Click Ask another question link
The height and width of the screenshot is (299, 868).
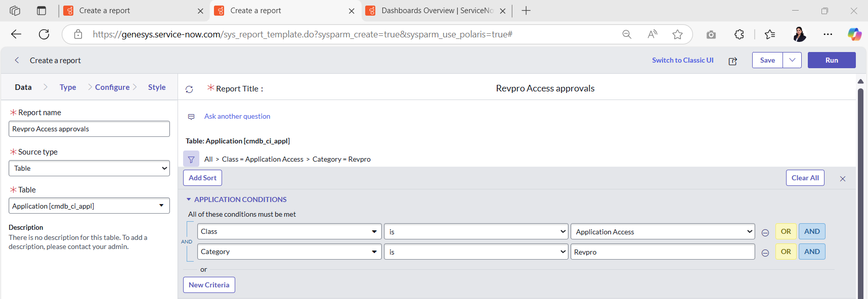[237, 116]
